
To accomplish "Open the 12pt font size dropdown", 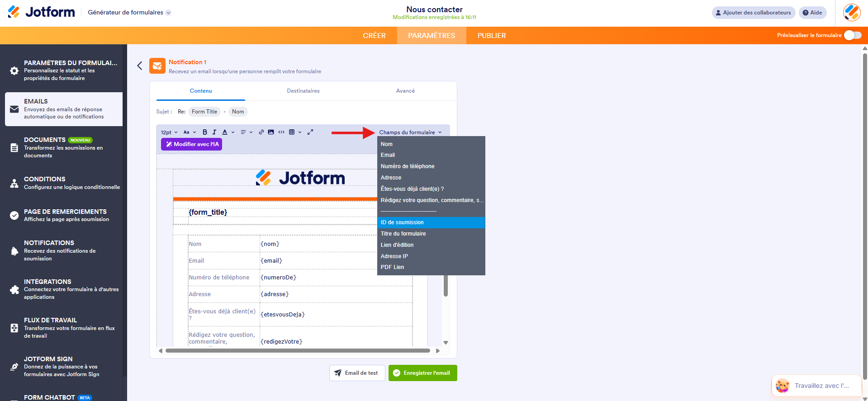I will click(169, 132).
